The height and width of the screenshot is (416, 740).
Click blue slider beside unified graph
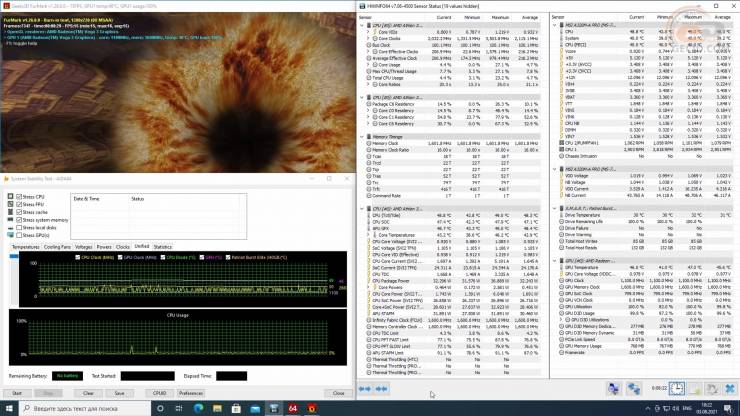point(14,256)
